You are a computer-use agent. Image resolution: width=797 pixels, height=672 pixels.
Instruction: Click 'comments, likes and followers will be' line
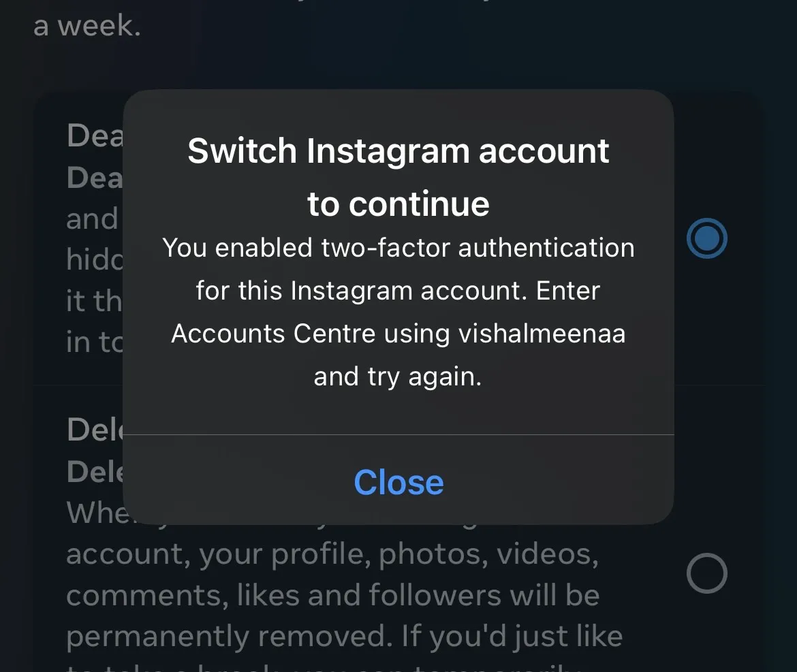click(333, 595)
